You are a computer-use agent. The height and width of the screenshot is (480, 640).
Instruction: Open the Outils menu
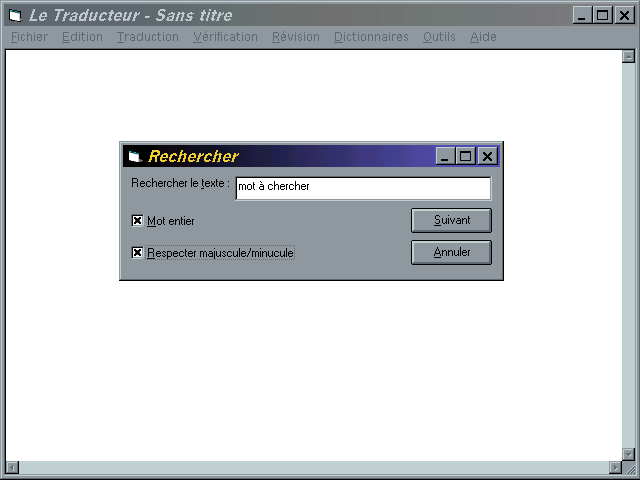(439, 37)
